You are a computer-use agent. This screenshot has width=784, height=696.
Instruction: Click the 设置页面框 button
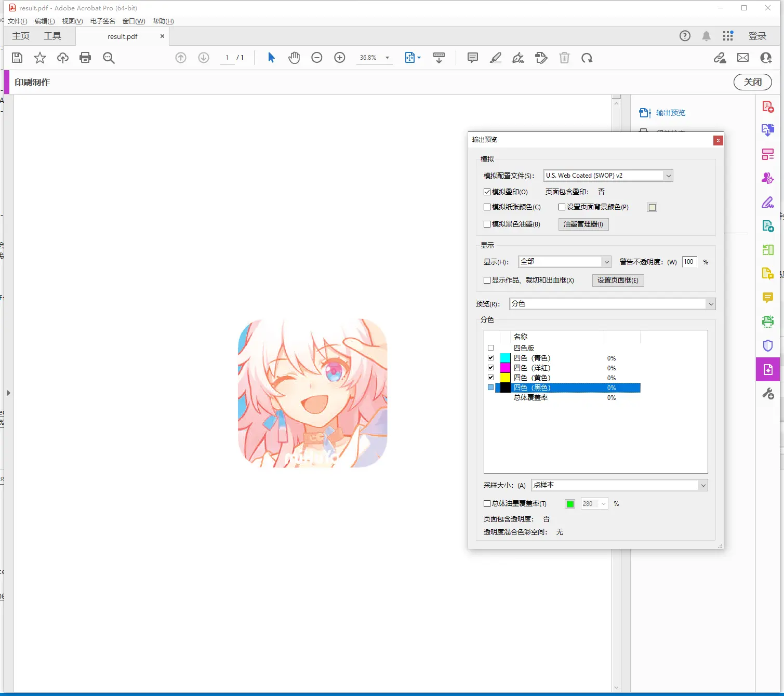pos(618,280)
